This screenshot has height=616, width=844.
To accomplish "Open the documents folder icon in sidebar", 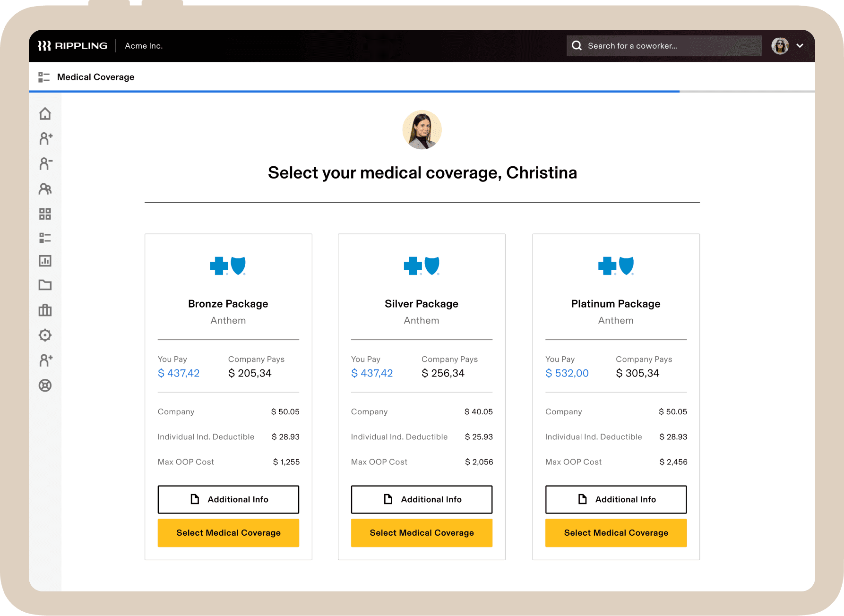I will coord(45,285).
